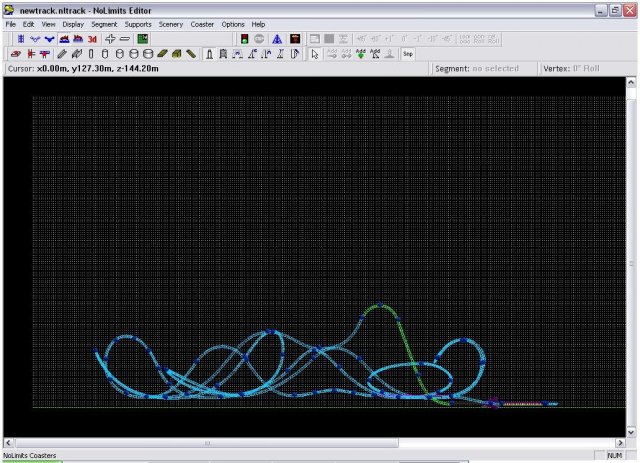Click the zoom out minus icon
Image resolution: width=640 pixels, height=463 pixels.
[x=124, y=38]
